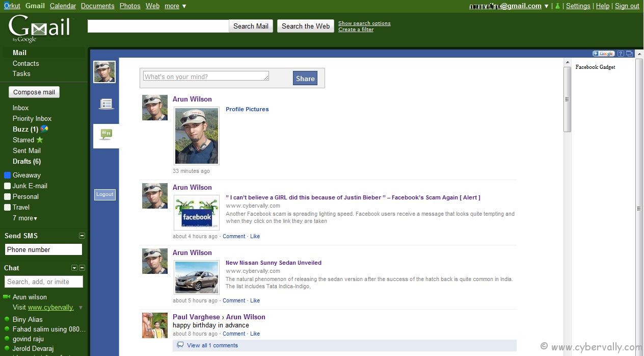The image size is (644, 356).
Task: Open the chat status message dropdown arrow
Action: (81, 308)
